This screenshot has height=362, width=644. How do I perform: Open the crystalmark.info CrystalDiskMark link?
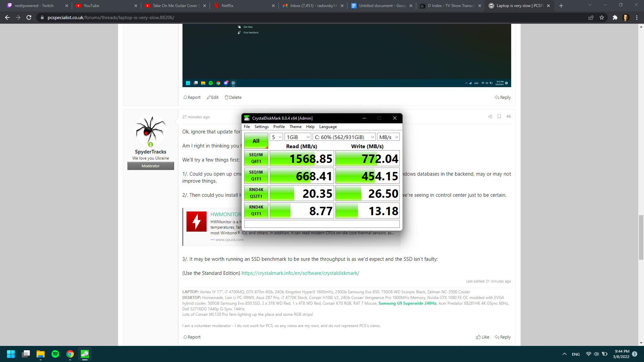tap(300, 273)
